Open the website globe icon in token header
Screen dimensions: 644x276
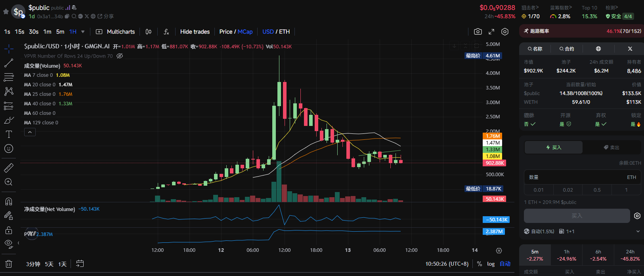click(93, 16)
